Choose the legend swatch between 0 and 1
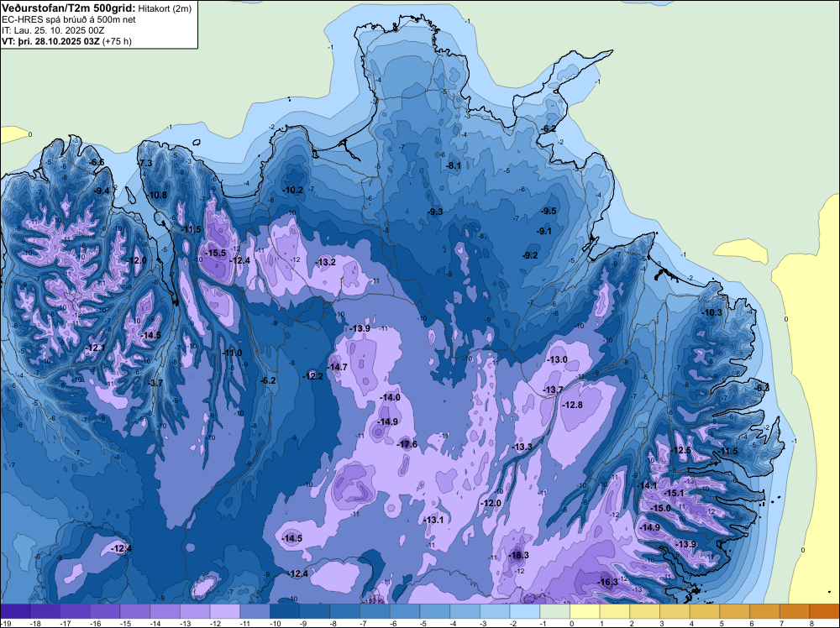The image size is (840, 628). pyautogui.click(x=585, y=610)
